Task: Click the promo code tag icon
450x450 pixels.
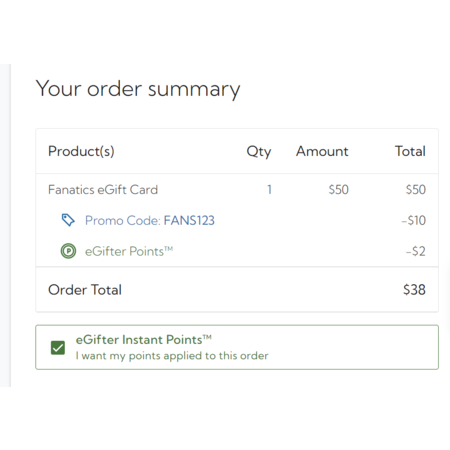Action: [x=68, y=220]
